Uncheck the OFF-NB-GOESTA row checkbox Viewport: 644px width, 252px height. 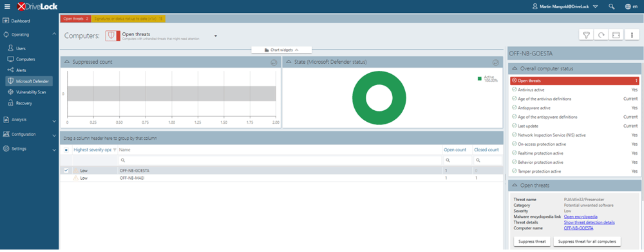pyautogui.click(x=66, y=170)
